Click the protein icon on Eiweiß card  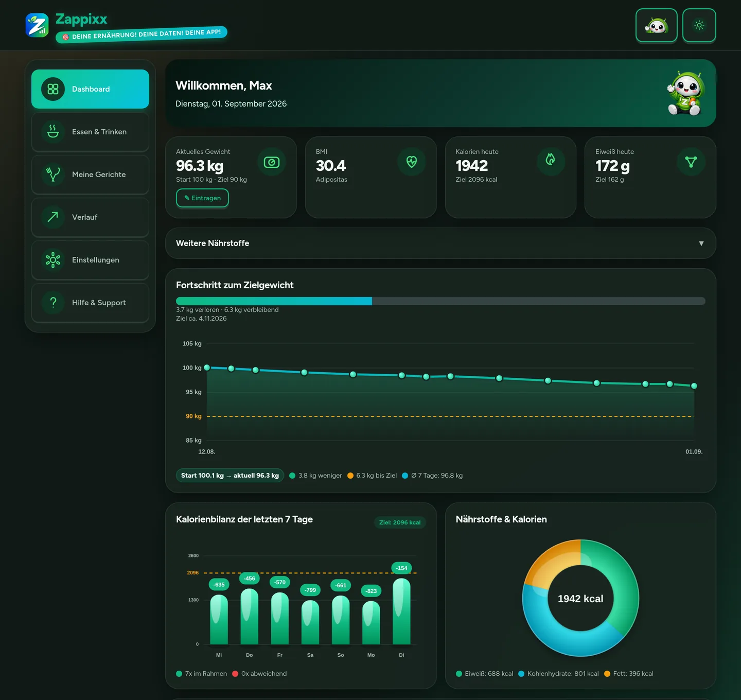point(691,162)
